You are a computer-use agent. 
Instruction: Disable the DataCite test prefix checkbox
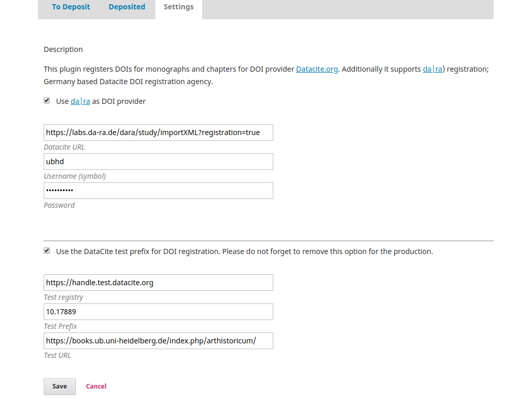tap(47, 251)
